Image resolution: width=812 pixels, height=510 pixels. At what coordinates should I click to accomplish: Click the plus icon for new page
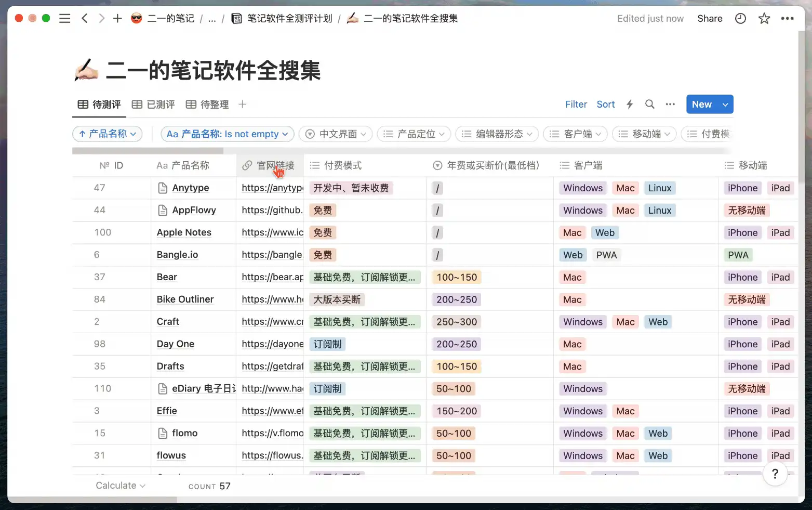tap(117, 19)
